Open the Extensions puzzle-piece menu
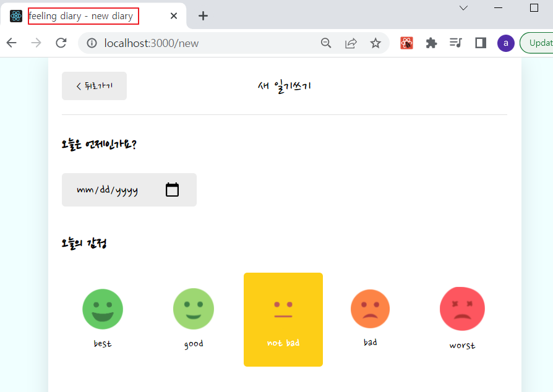The height and width of the screenshot is (392, 553). [x=431, y=43]
